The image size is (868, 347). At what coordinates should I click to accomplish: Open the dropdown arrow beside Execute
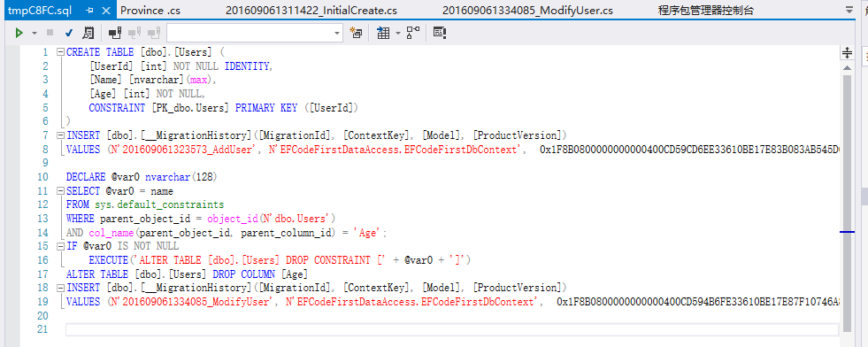point(35,34)
